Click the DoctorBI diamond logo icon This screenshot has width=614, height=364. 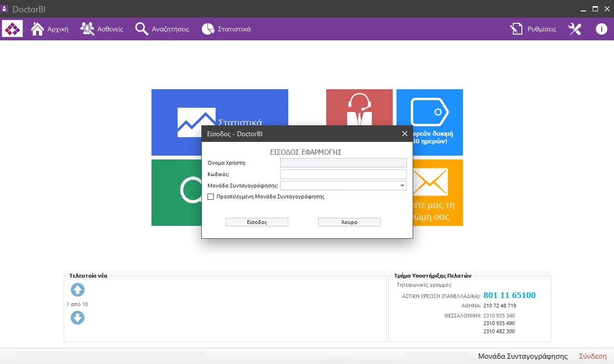click(12, 29)
